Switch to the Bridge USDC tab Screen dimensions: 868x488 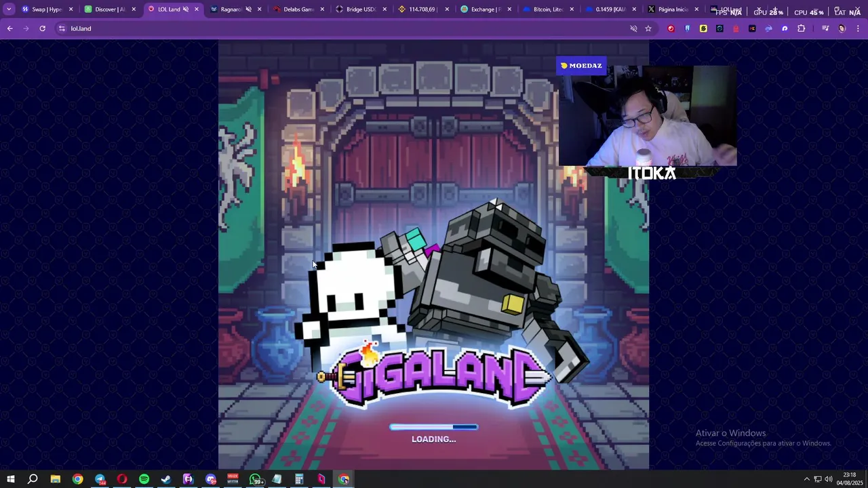coord(361,9)
